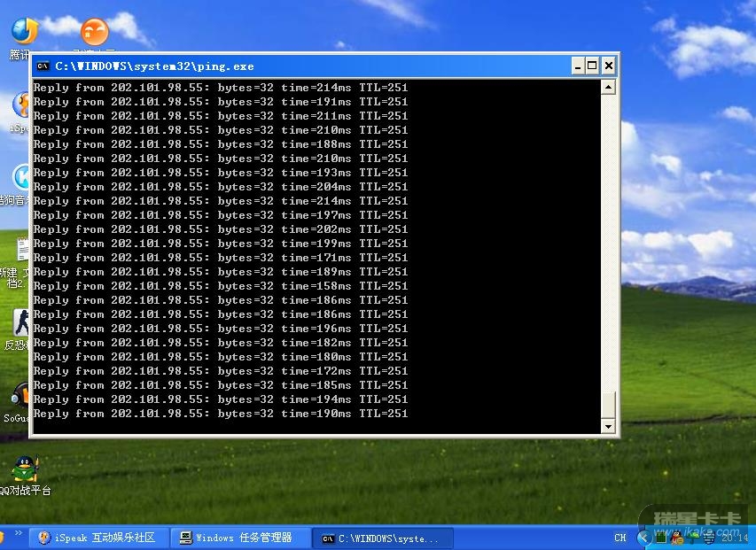Screen dimensions: 756x550
Task: Click the reply line with time=204ms
Action: [x=221, y=186]
